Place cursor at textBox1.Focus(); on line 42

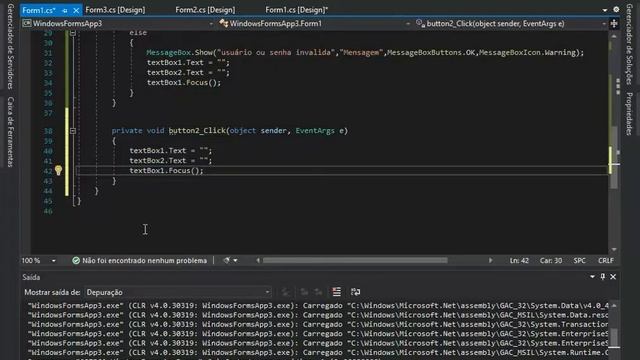point(166,171)
